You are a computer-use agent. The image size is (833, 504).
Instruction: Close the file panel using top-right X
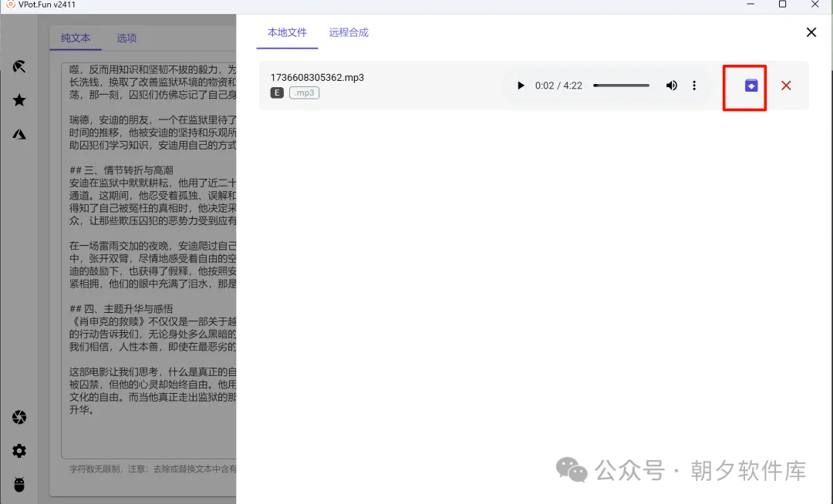pyautogui.click(x=811, y=32)
